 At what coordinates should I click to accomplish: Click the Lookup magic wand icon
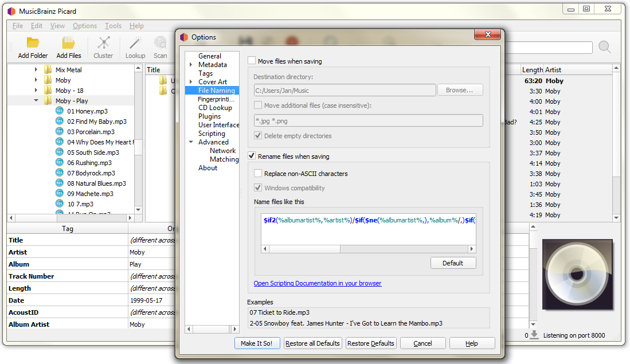[135, 42]
